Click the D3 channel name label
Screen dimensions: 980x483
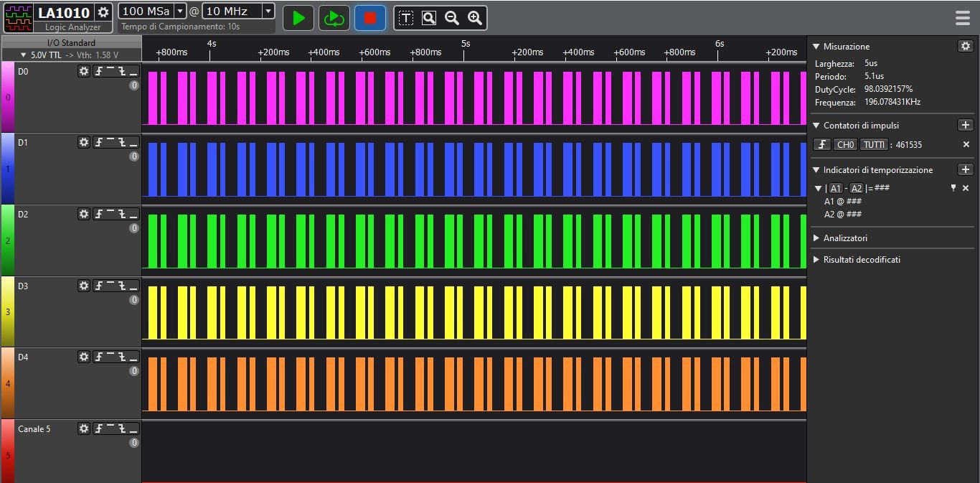click(x=23, y=286)
